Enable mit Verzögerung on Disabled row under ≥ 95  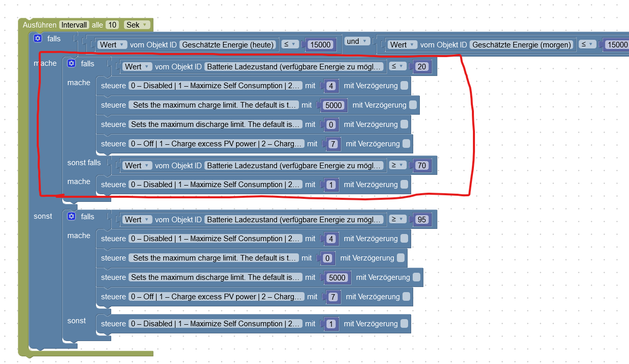(404, 239)
